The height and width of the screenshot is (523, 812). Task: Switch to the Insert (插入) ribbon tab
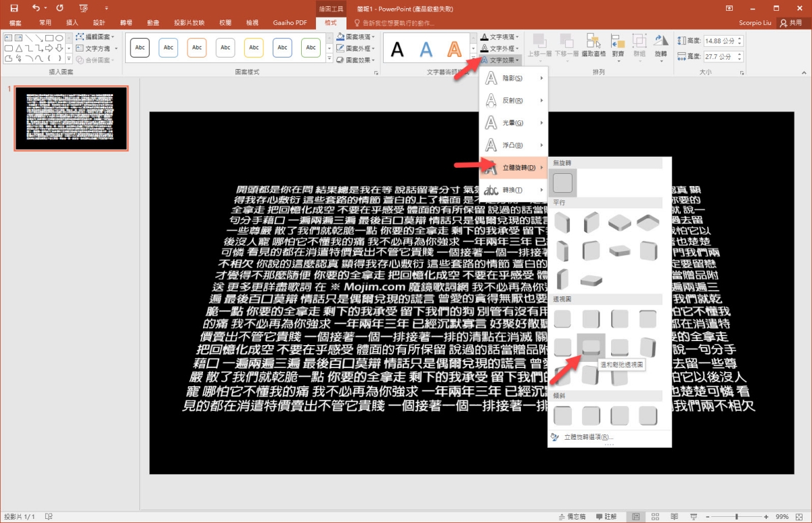pyautogui.click(x=72, y=22)
